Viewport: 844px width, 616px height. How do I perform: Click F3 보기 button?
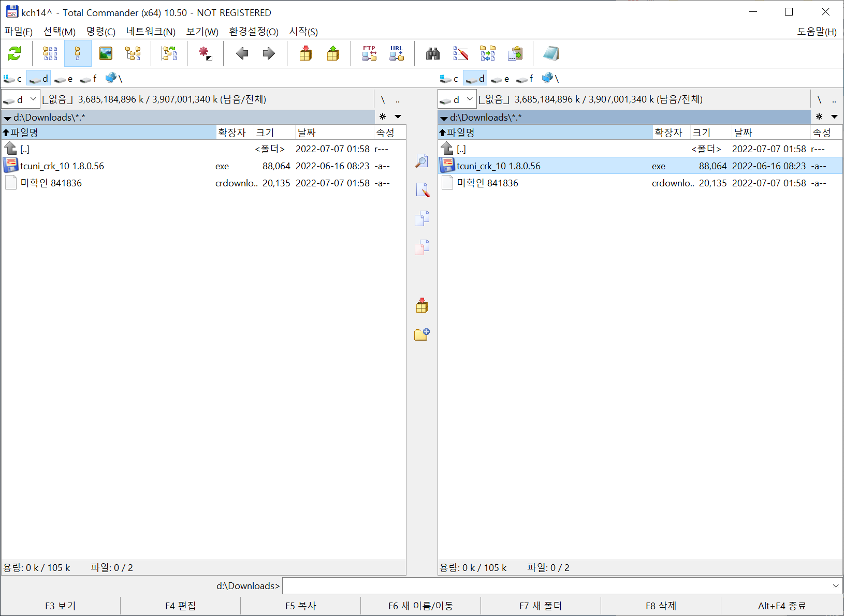(x=61, y=606)
